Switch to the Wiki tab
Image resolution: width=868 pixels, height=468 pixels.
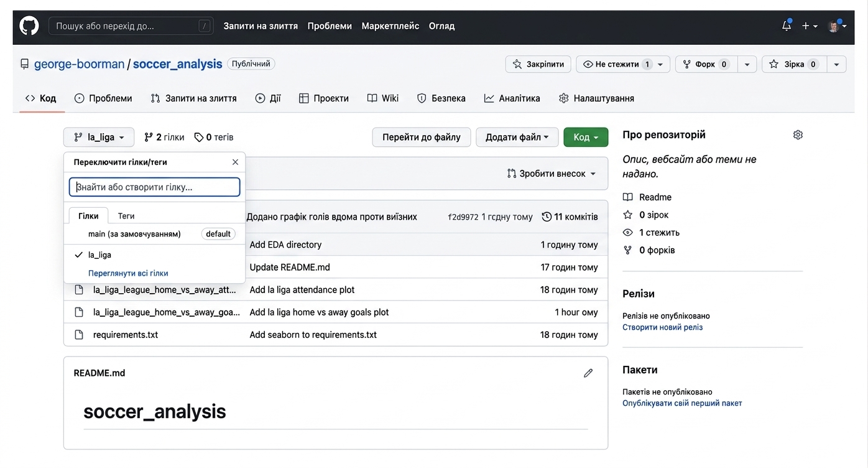[383, 98]
